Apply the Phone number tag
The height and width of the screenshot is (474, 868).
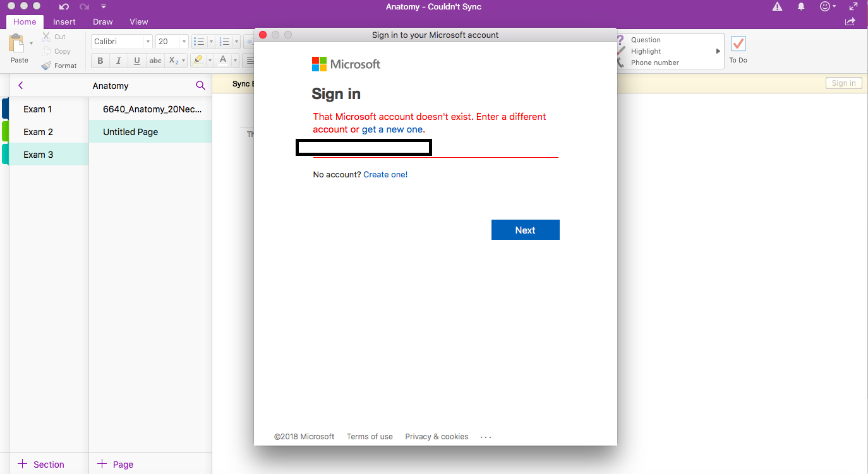[654, 62]
